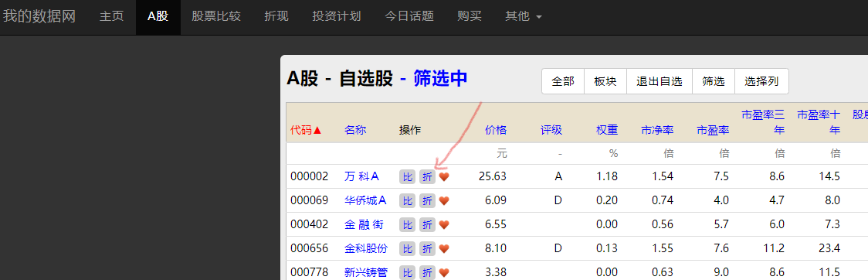Open the 购买 navigation item
868x280 pixels.
click(x=470, y=17)
